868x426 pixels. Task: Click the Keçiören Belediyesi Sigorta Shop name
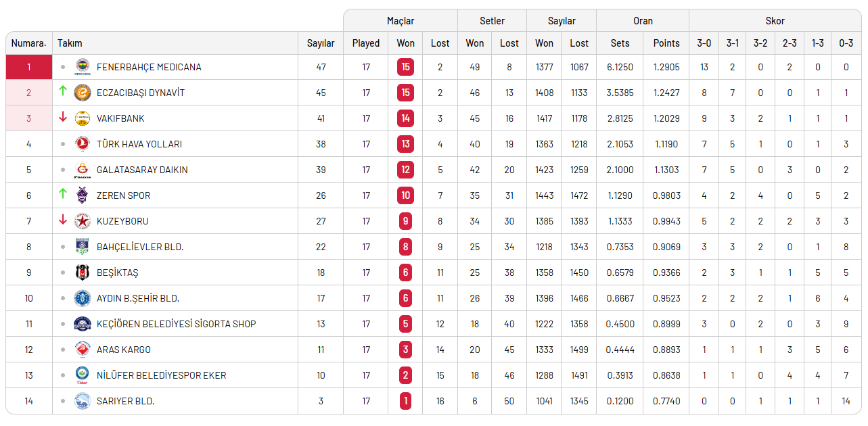pyautogui.click(x=176, y=324)
